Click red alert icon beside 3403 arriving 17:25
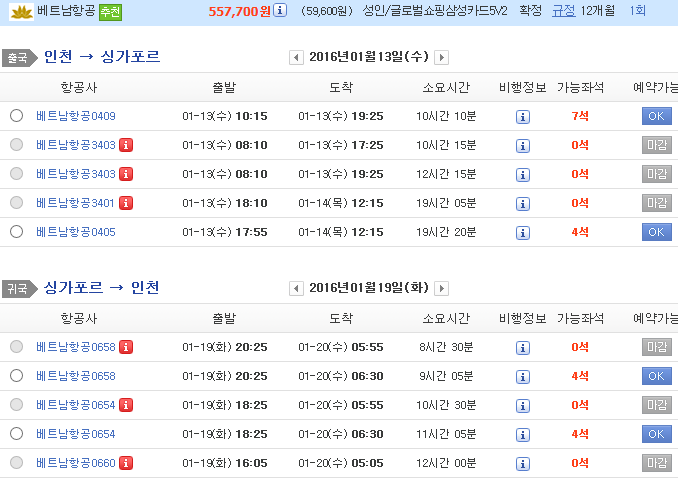 pos(126,145)
